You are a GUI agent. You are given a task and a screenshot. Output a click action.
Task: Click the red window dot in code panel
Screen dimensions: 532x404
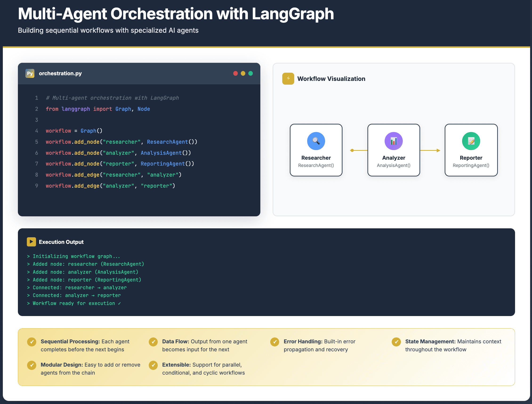(235, 73)
